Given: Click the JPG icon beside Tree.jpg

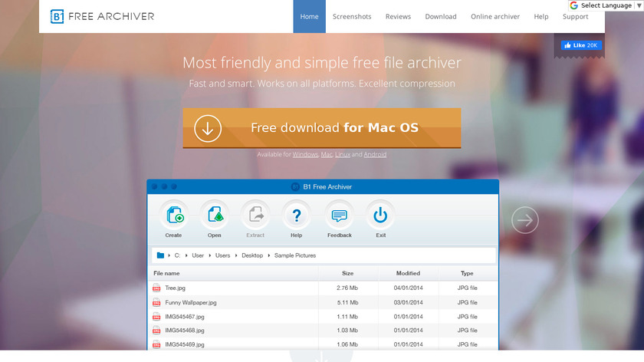Looking at the screenshot, I should point(156,288).
